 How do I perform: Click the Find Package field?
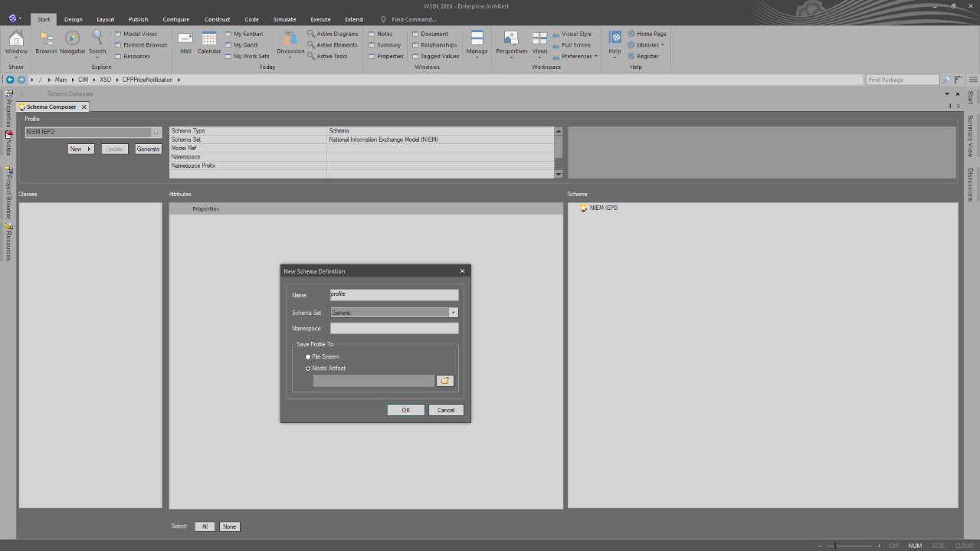pos(903,80)
